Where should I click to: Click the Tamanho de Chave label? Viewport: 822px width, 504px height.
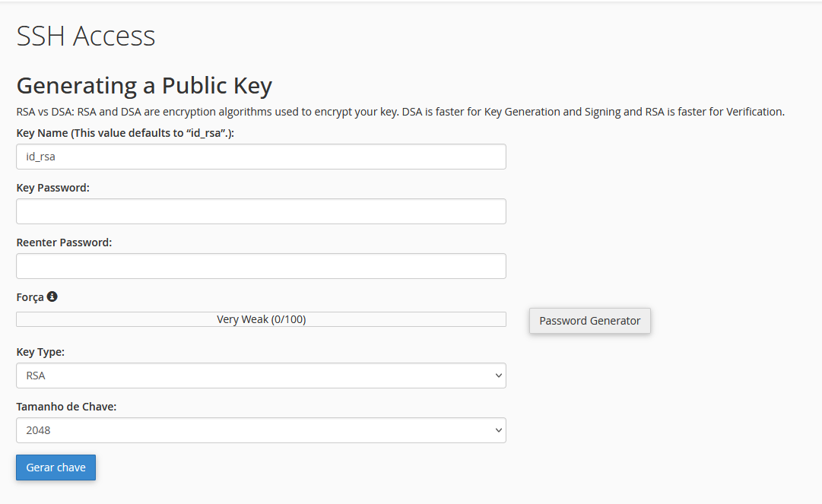[66, 407]
